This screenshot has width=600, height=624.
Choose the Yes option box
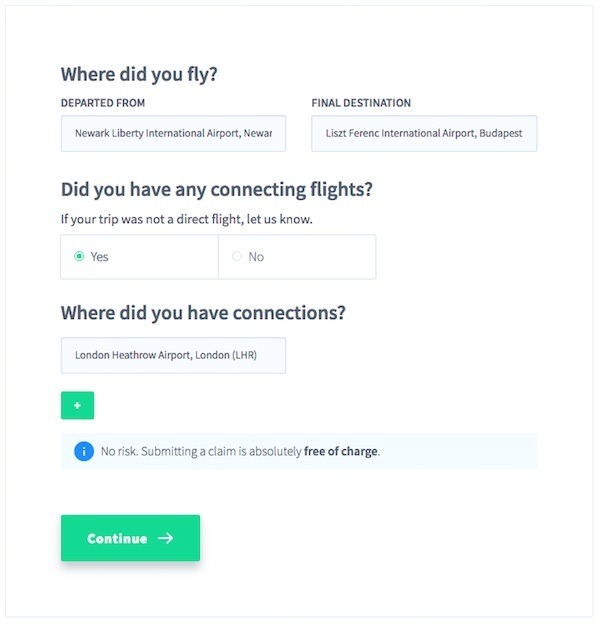[x=139, y=257]
